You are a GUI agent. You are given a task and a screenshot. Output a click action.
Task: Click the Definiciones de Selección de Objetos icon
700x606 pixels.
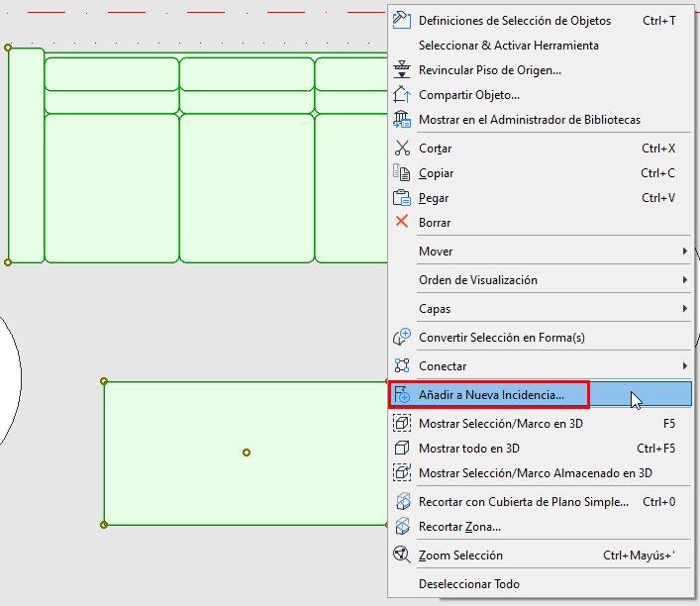[402, 21]
